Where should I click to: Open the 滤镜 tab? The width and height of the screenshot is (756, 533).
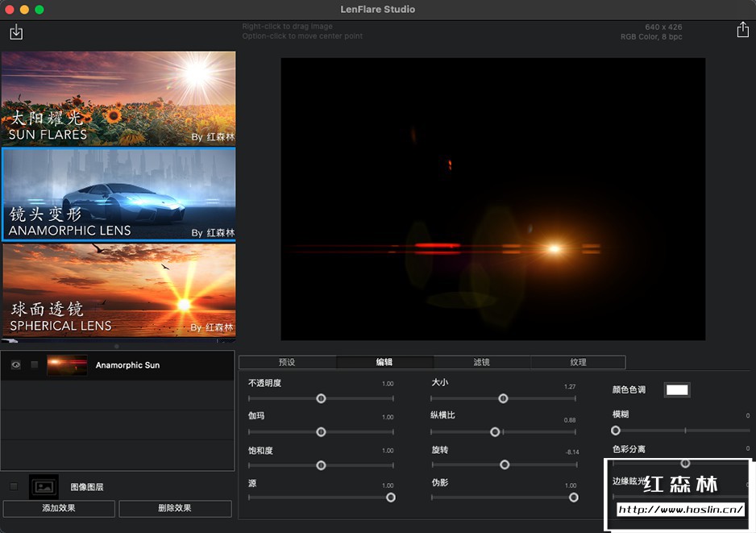(x=481, y=362)
